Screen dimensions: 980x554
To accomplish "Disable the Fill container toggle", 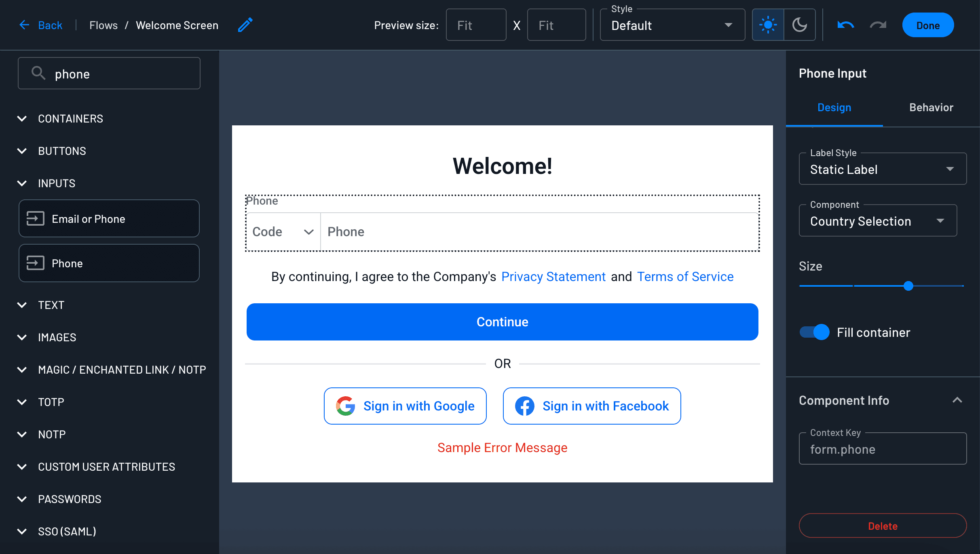I will (813, 332).
